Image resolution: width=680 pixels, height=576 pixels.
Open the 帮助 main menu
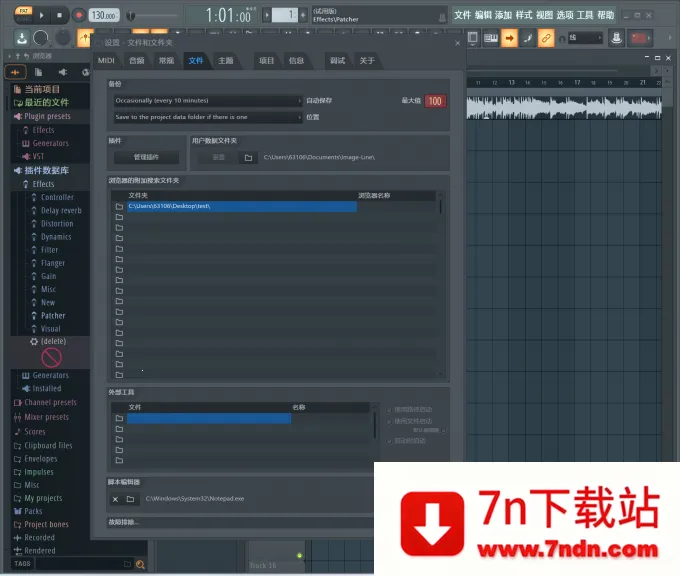coord(605,15)
